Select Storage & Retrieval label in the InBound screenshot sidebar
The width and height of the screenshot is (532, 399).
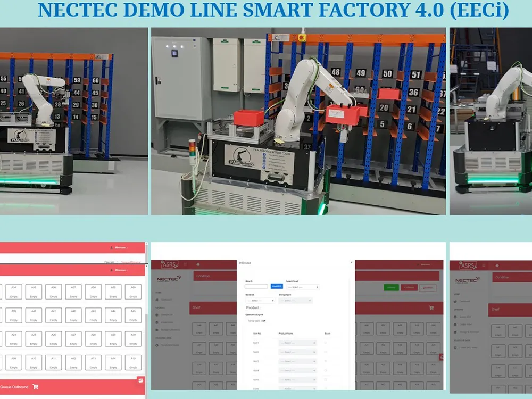170,330
